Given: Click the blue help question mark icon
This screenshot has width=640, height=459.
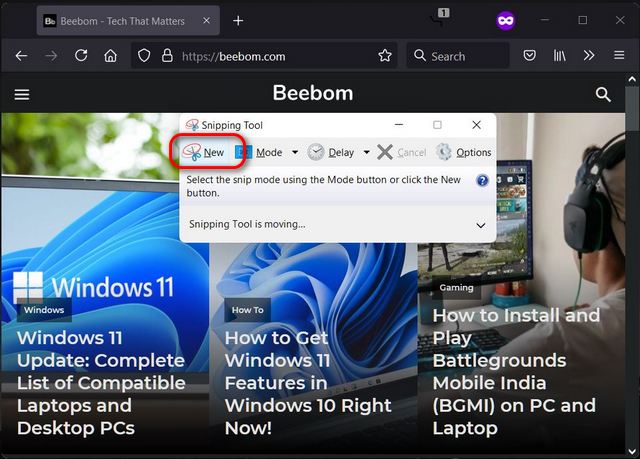Looking at the screenshot, I should (482, 181).
